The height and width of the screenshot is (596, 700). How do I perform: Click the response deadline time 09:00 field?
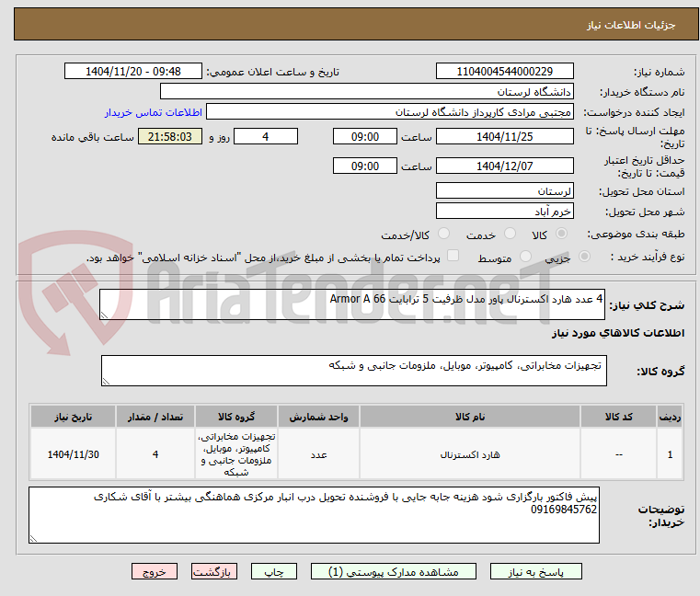[365, 136]
